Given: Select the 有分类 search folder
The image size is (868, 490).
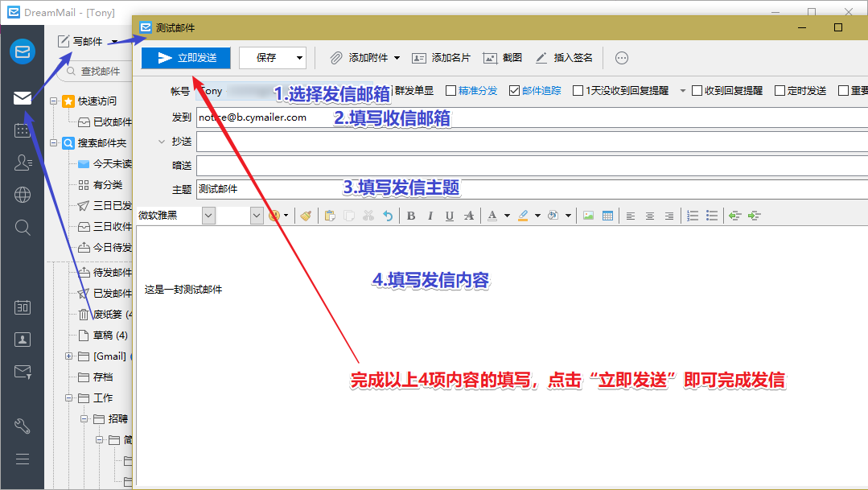Looking at the screenshot, I should click(101, 184).
